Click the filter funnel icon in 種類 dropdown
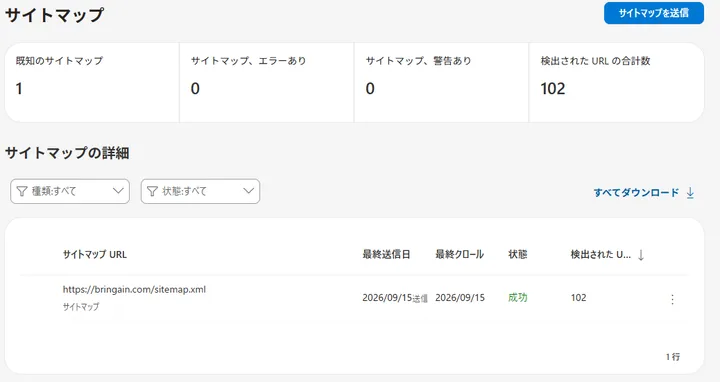The image size is (720, 382). pyautogui.click(x=22, y=191)
